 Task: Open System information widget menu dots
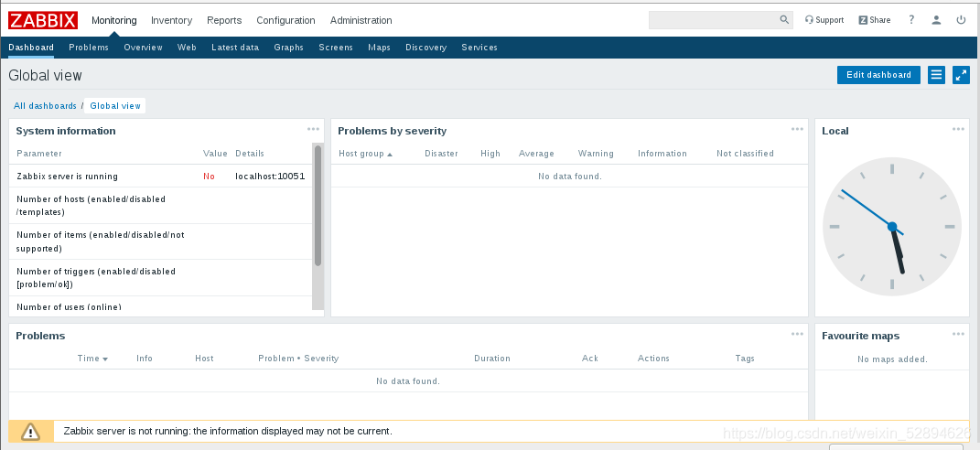[313, 129]
